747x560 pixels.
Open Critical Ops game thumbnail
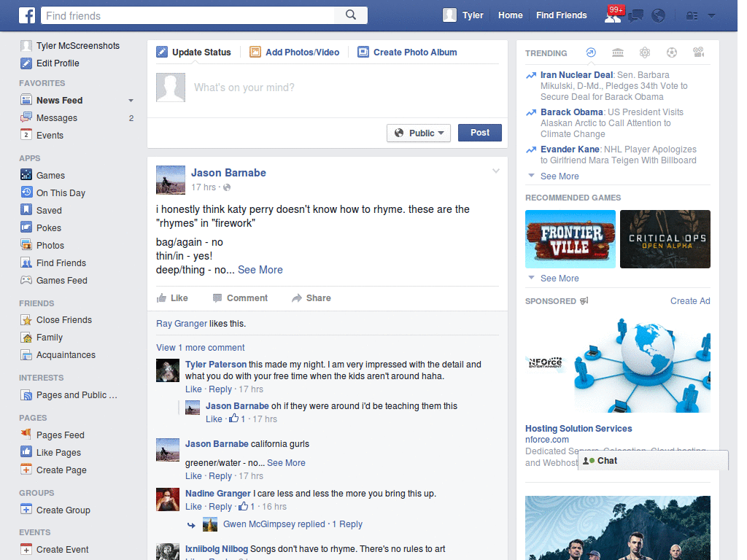point(665,239)
